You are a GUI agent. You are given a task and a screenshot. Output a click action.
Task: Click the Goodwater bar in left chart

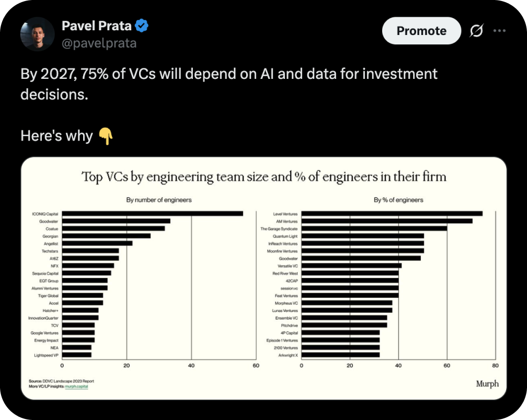116,221
